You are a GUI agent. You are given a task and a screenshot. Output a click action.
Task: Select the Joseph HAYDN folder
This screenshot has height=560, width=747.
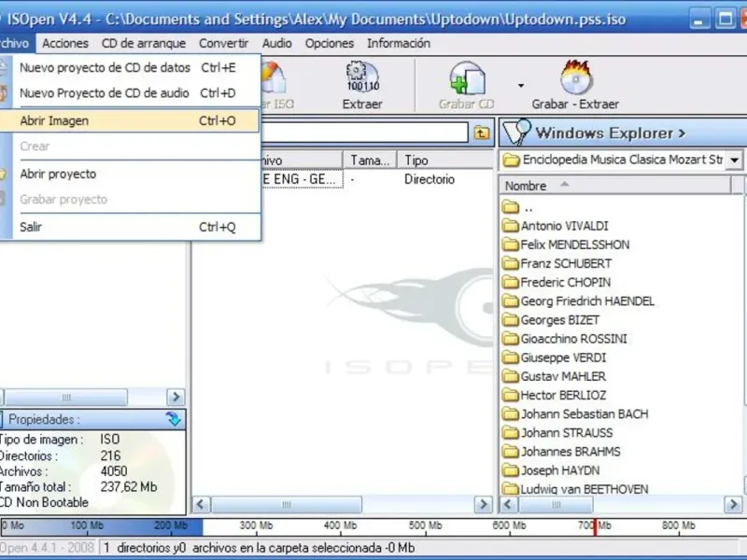click(551, 470)
